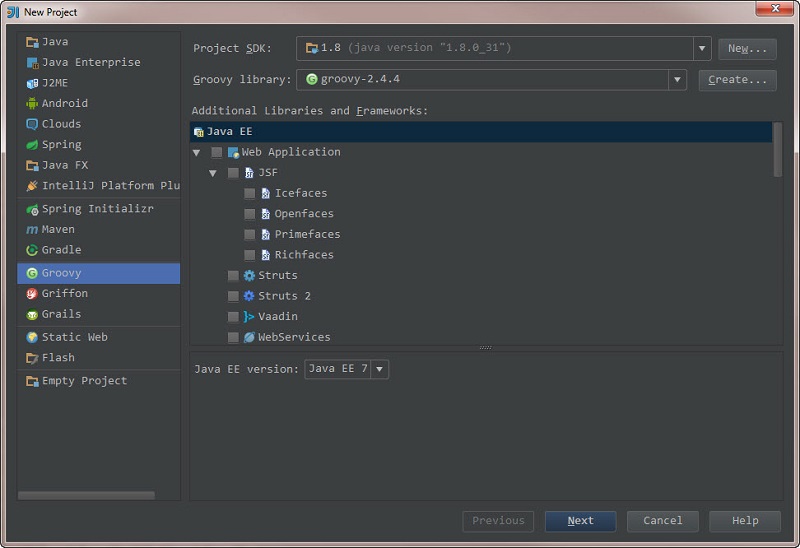800x548 pixels.
Task: Open the Groovy library dropdown arrow
Action: click(677, 80)
